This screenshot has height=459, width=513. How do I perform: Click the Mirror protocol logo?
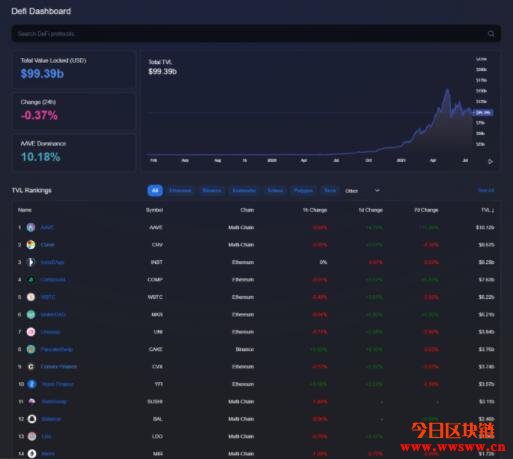32,454
